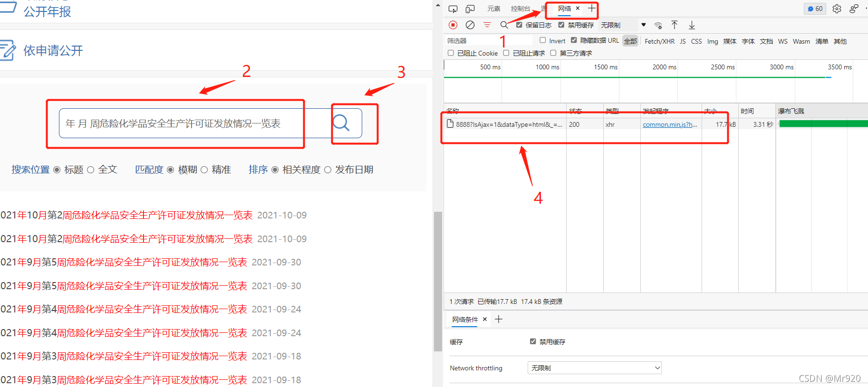Screen dimensions: 868x387
Task: Click the inspect element picker icon
Action: click(x=453, y=9)
